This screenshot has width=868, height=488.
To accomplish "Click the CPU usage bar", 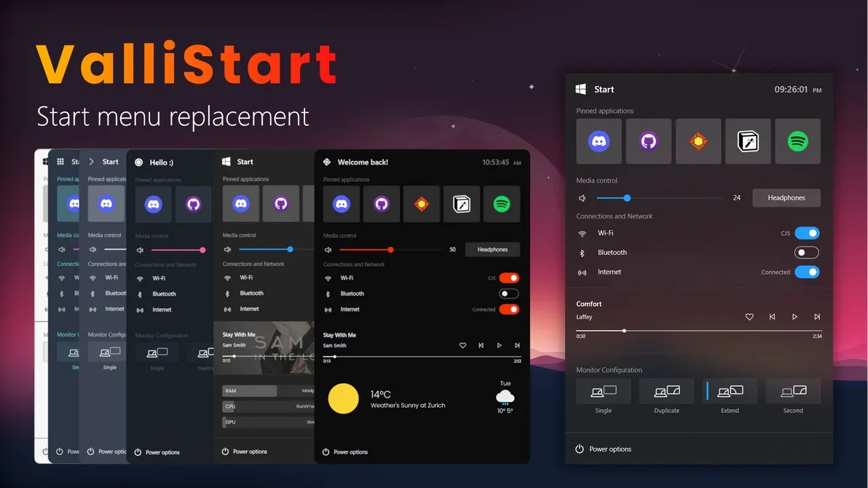I will tap(268, 406).
